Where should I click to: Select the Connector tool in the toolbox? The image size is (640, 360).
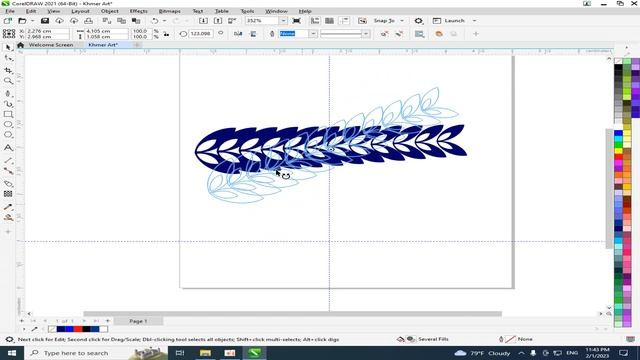pyautogui.click(x=8, y=171)
